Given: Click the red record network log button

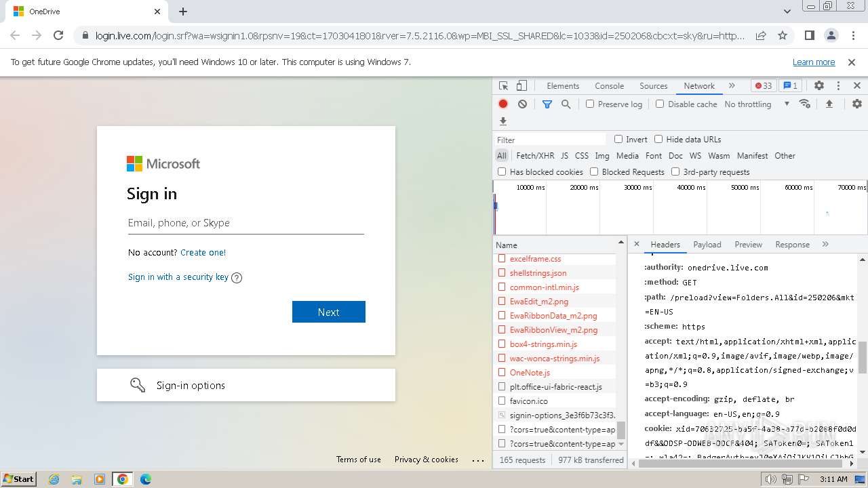Looking at the screenshot, I should coord(503,104).
